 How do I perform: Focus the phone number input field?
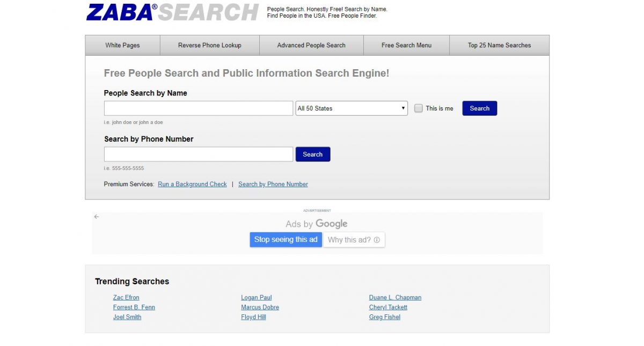(x=199, y=154)
